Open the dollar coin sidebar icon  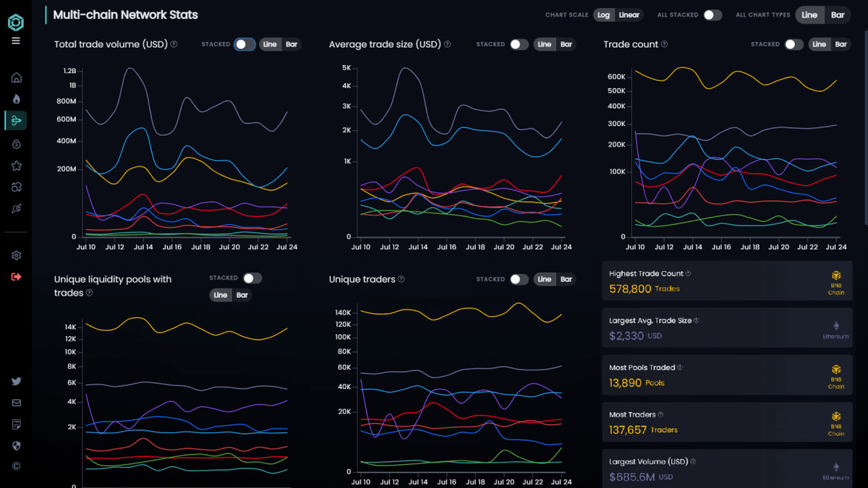[x=16, y=144]
